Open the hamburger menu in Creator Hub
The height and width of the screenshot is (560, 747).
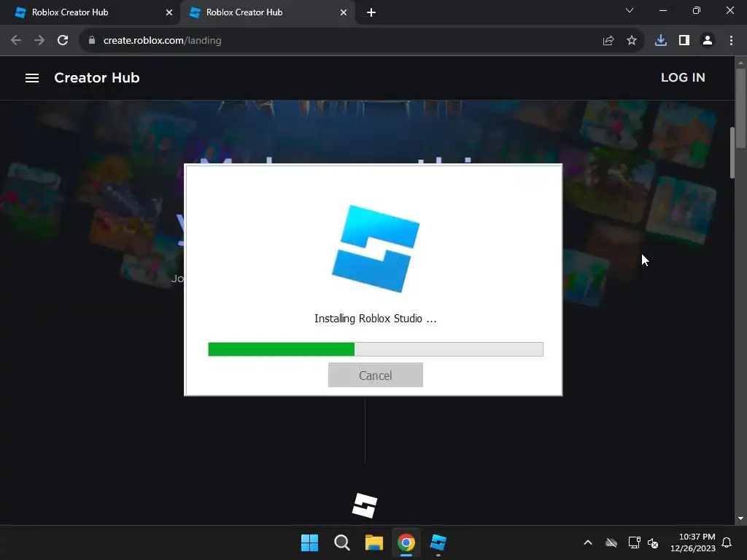(32, 77)
